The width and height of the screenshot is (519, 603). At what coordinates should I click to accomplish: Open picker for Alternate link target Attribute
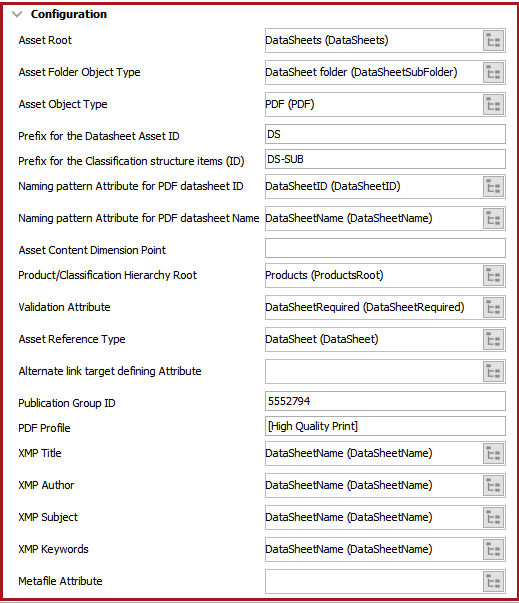click(x=494, y=371)
